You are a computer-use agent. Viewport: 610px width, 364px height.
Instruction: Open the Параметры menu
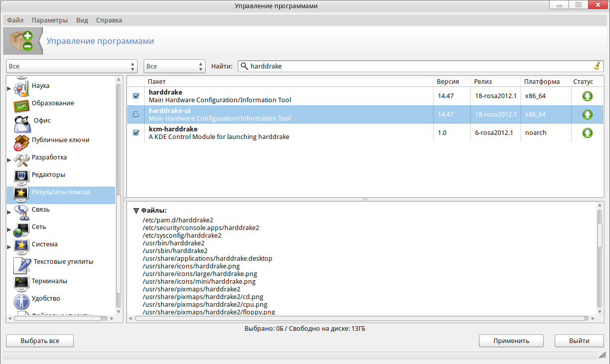pyautogui.click(x=50, y=20)
